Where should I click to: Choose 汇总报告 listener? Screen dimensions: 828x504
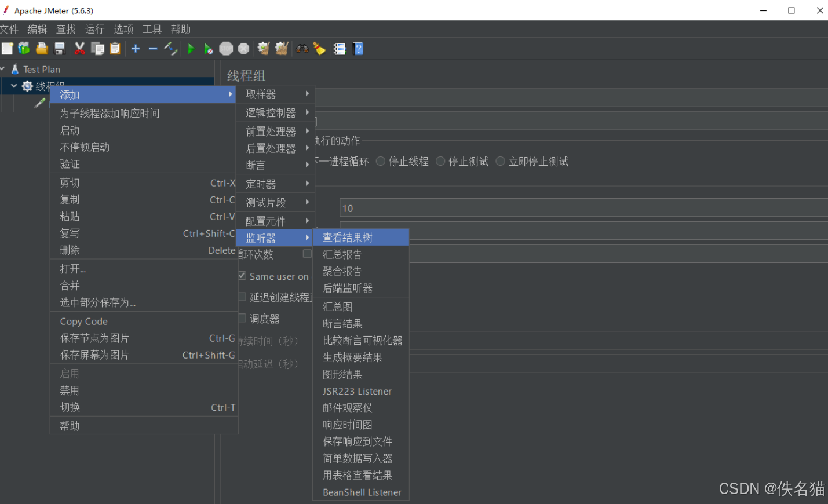(x=361, y=254)
